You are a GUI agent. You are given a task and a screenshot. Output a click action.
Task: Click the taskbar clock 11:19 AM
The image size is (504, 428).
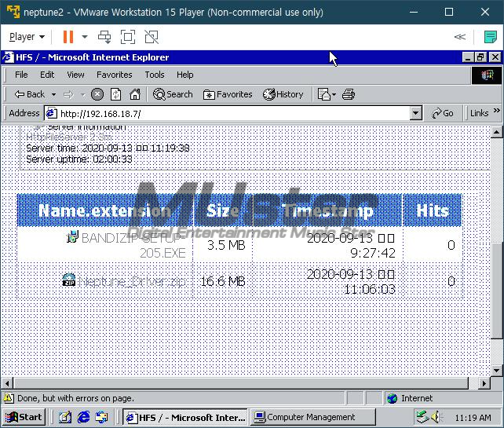coord(473,418)
